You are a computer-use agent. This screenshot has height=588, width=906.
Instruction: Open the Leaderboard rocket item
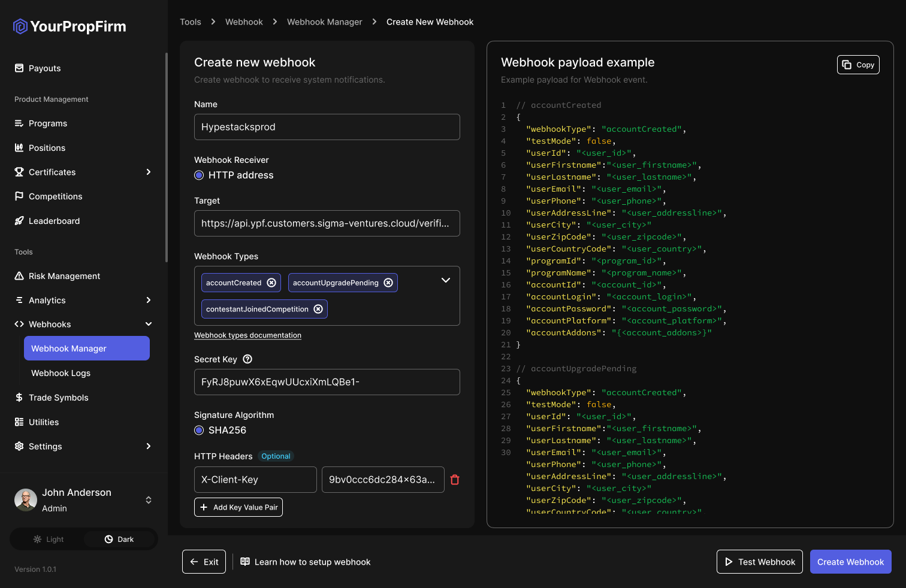(x=54, y=221)
